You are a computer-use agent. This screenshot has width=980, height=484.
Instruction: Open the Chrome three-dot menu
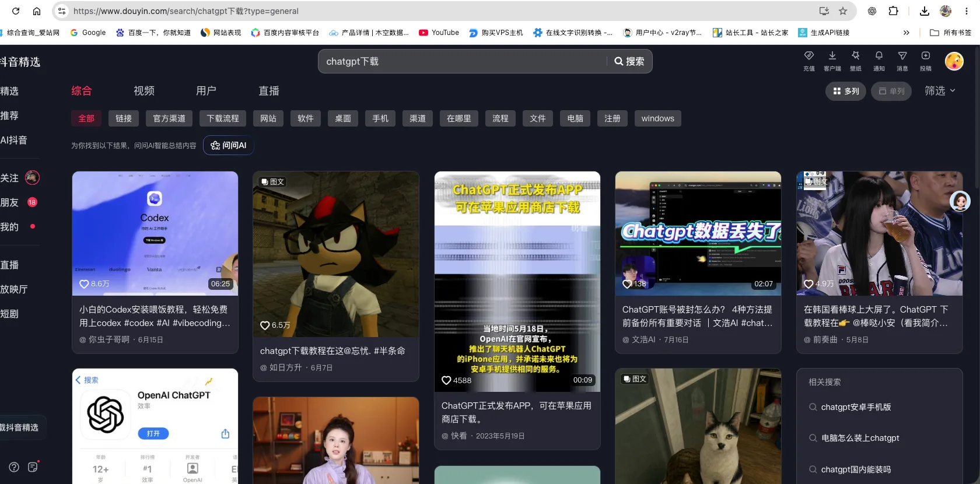[967, 11]
